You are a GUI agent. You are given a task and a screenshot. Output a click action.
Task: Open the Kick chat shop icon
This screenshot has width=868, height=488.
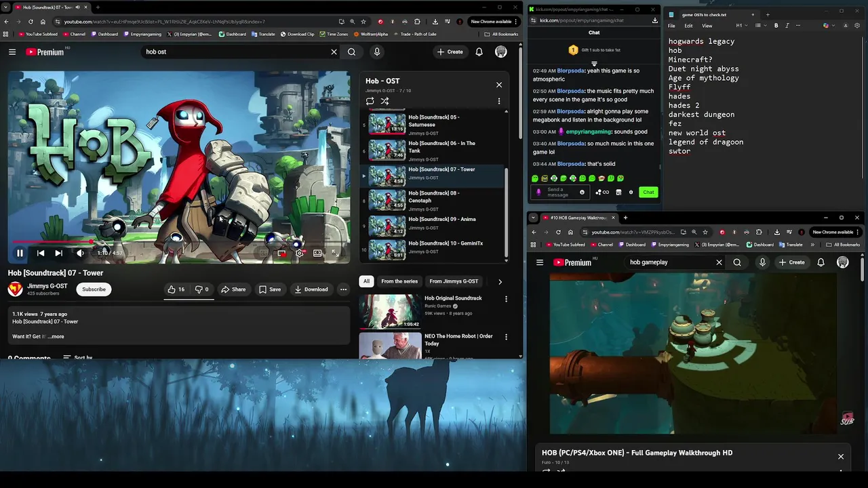618,192
